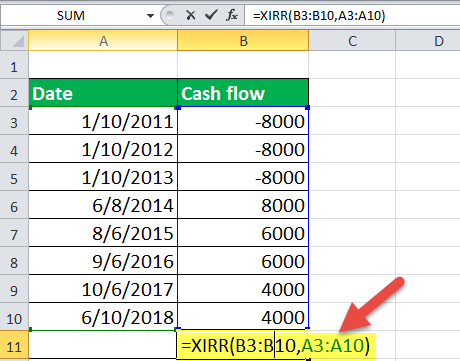Image resolution: width=460 pixels, height=361 pixels.
Task: Click cell with date 6/10/2018
Action: 103,317
